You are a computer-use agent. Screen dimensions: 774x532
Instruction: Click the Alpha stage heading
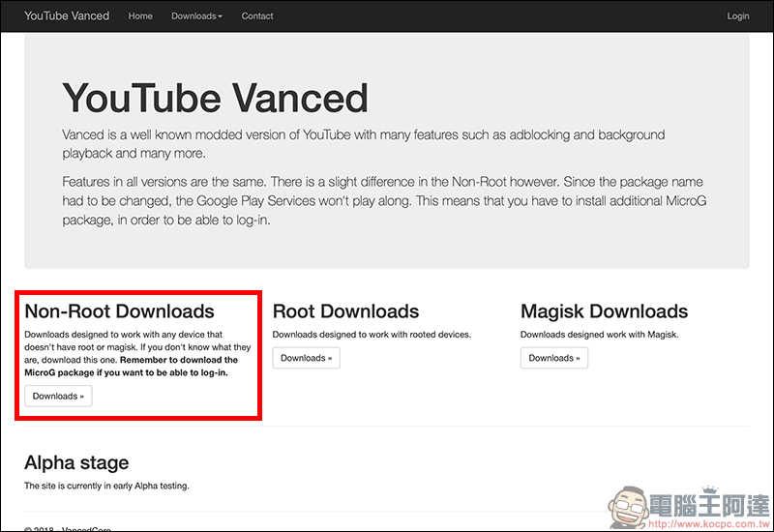pyautogui.click(x=76, y=463)
